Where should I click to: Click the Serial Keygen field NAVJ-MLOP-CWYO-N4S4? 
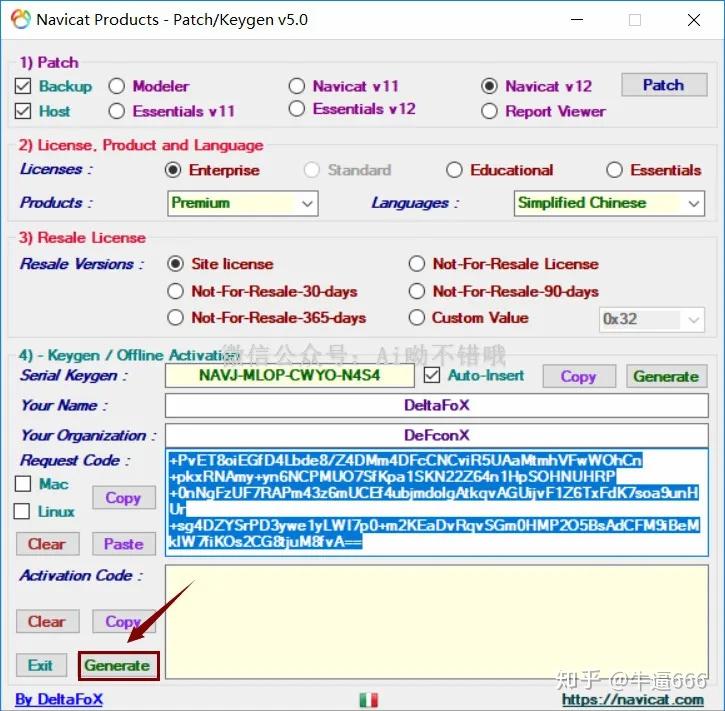click(x=289, y=375)
